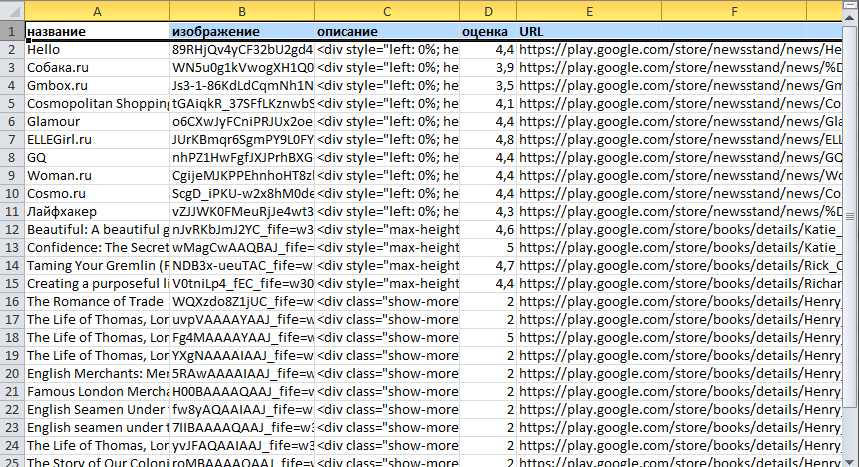Select cell 'Creating a purposeful li'

[x=97, y=283]
